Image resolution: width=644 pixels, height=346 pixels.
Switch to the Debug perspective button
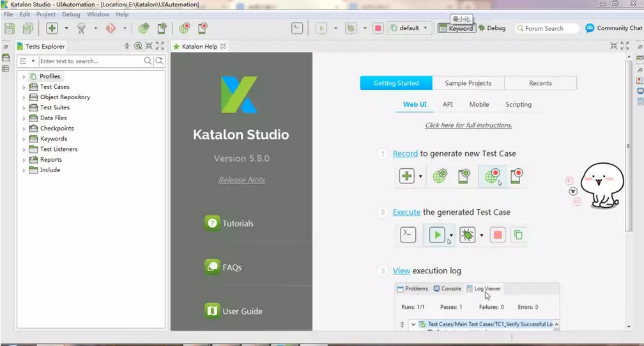pyautogui.click(x=492, y=28)
